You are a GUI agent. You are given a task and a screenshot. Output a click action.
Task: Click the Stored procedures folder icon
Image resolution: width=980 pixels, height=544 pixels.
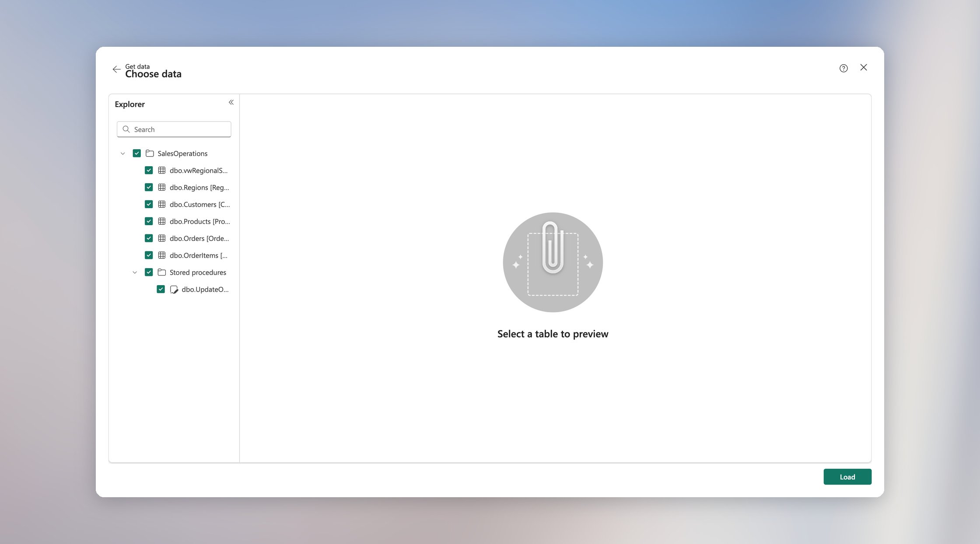(162, 272)
